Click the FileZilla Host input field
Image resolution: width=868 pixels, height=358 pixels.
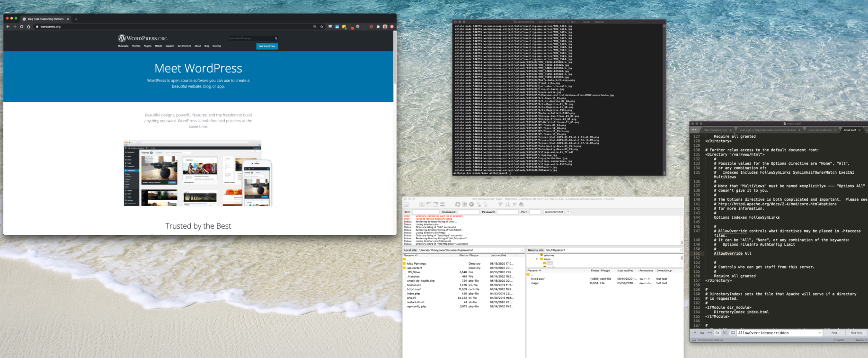[425, 212]
